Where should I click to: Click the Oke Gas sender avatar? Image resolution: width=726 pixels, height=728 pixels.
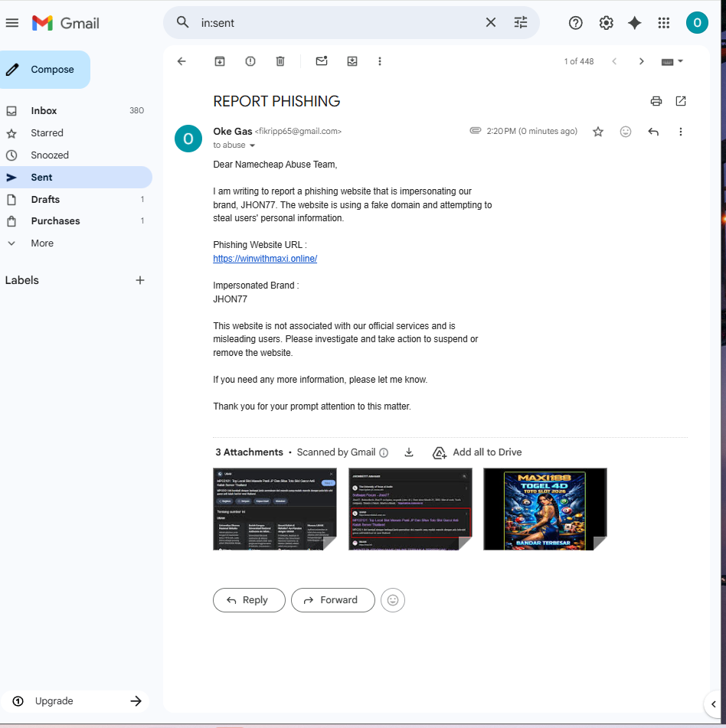(188, 139)
